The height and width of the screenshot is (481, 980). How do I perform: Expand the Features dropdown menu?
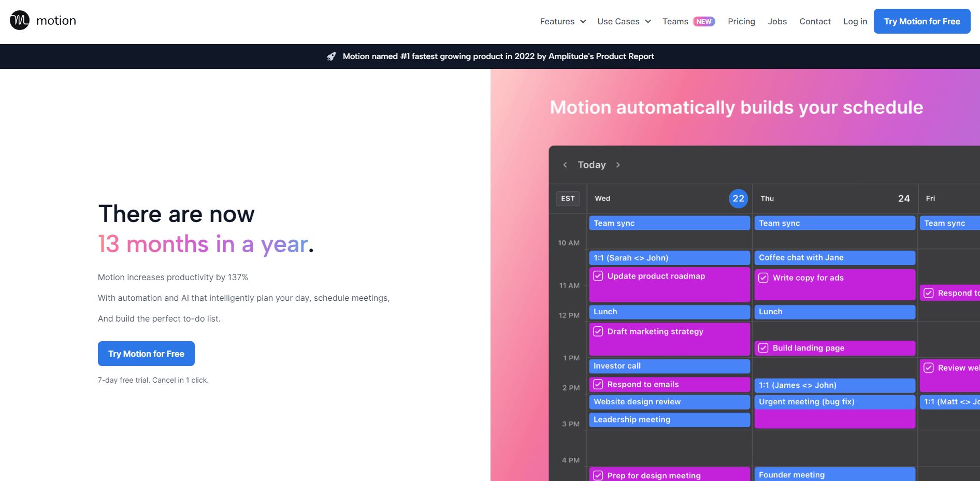coord(563,21)
